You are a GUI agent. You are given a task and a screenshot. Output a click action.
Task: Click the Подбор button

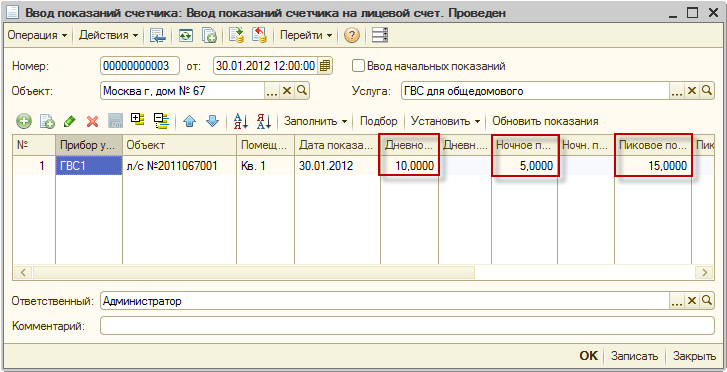379,122
